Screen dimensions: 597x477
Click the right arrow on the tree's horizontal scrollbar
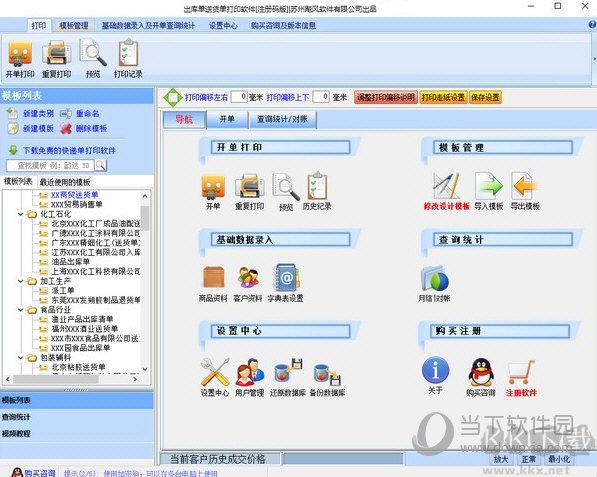coord(135,379)
